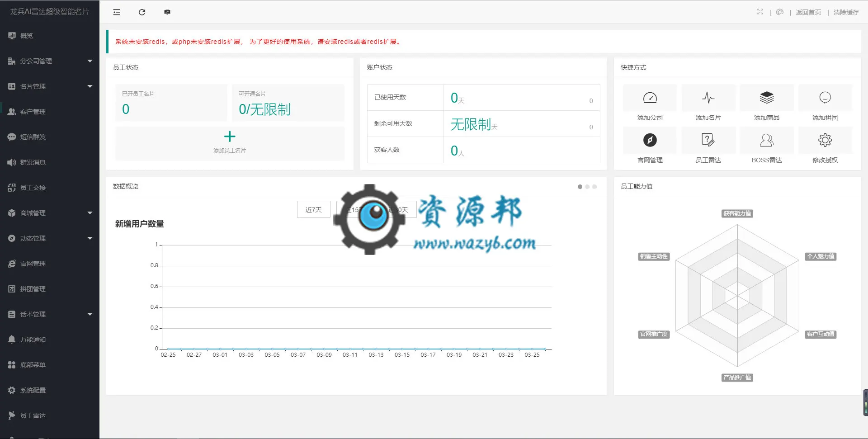Screen dimensions: 868x439
Task: Click the 销售主动性 radar label
Action: (654, 256)
